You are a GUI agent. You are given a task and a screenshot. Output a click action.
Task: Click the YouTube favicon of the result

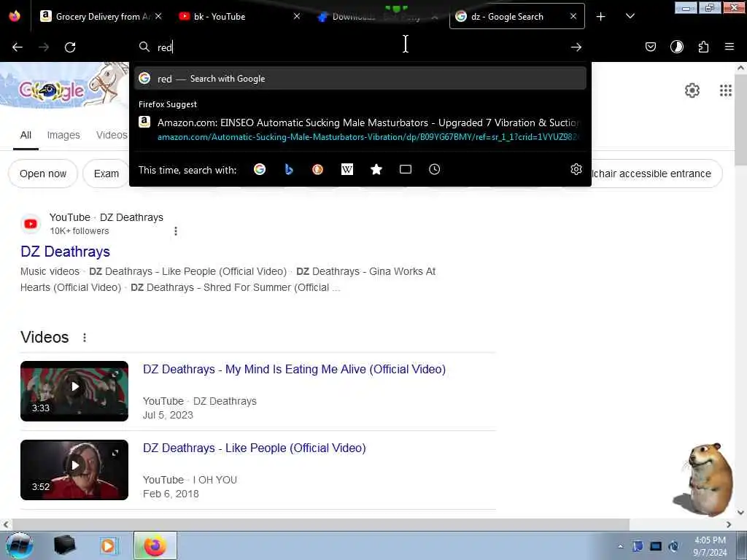click(x=31, y=224)
